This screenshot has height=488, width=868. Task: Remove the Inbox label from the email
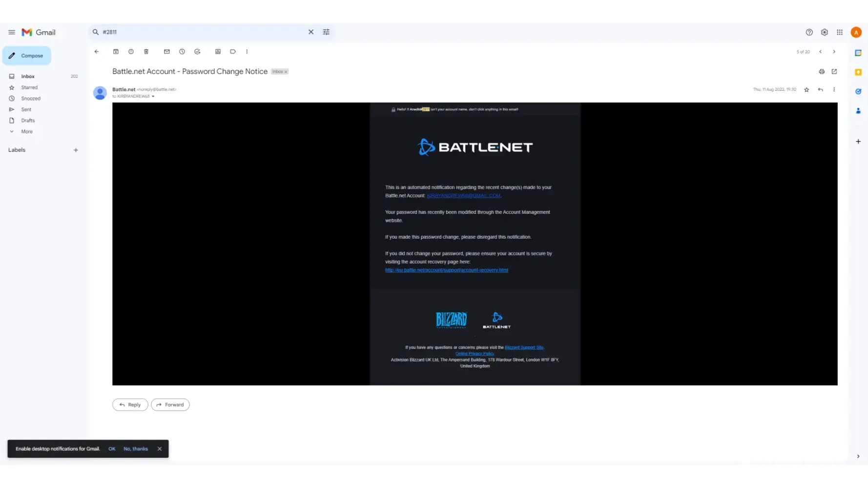click(x=286, y=72)
